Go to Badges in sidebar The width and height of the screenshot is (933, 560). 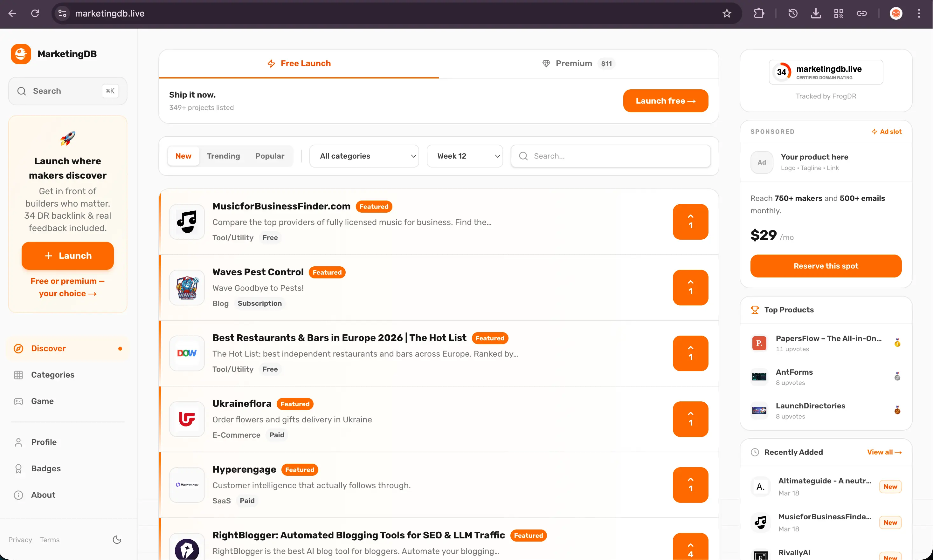pyautogui.click(x=46, y=468)
